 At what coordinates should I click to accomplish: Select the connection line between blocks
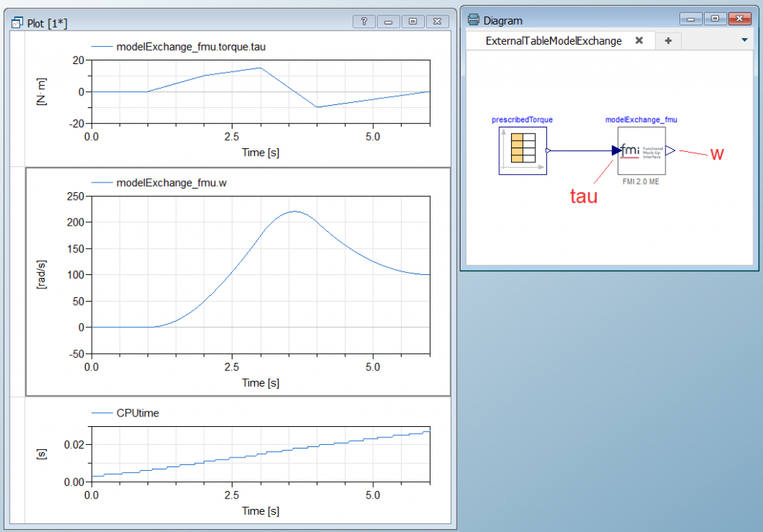pos(581,151)
